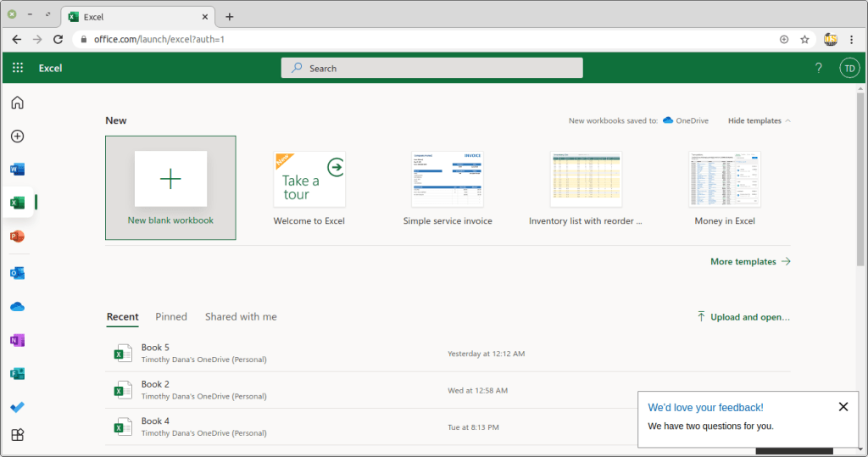868x457 pixels.
Task: Open Book 5 from recent files
Action: point(155,348)
